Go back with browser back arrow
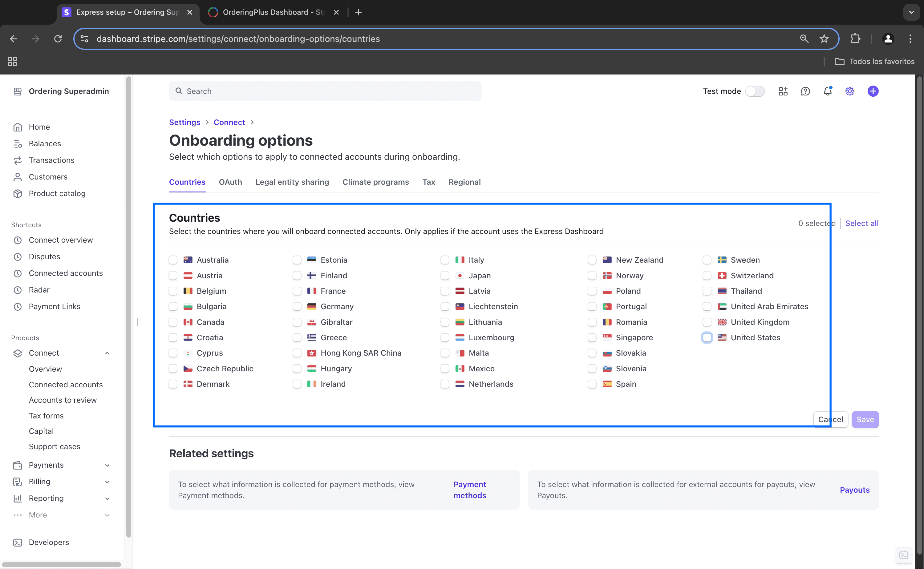 click(x=14, y=39)
